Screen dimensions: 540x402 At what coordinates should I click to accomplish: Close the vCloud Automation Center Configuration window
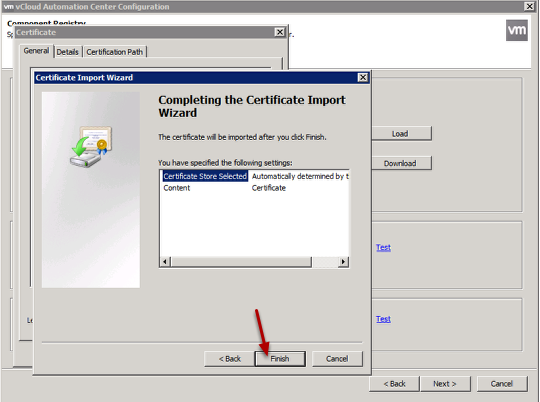[x=529, y=6]
